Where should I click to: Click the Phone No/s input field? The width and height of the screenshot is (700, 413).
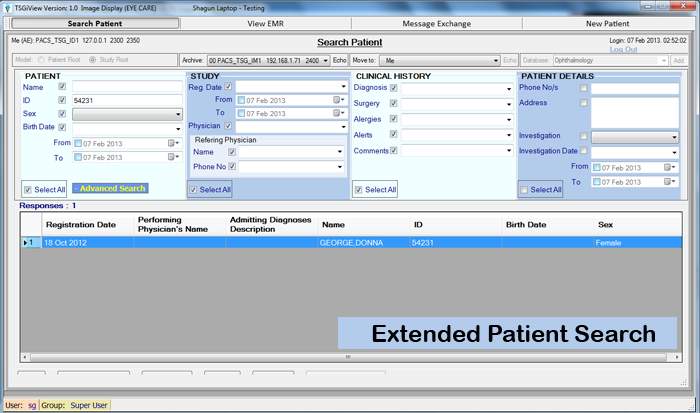(635, 88)
